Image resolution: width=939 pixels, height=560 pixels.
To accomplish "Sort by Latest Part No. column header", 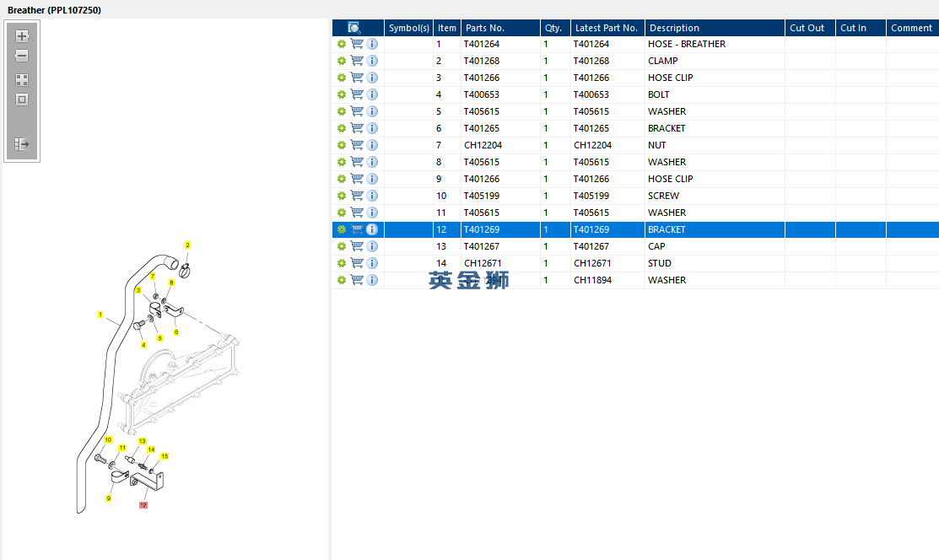I will [x=607, y=28].
